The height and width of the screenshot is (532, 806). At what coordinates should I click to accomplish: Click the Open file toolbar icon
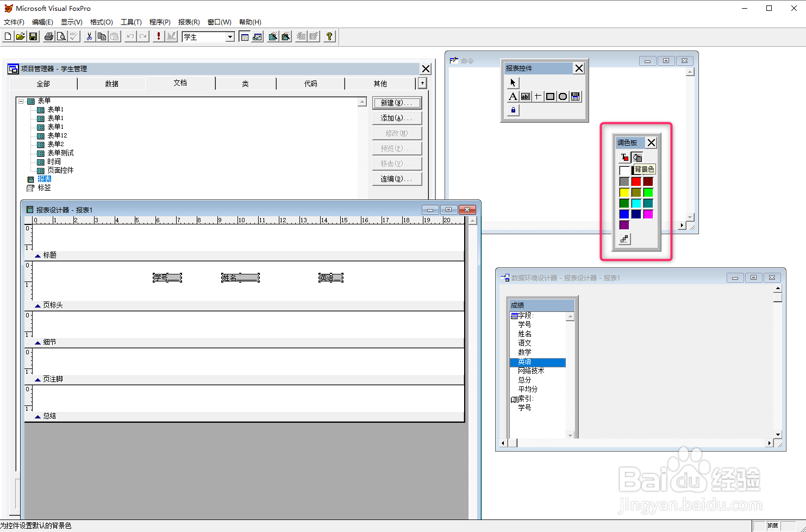click(21, 36)
